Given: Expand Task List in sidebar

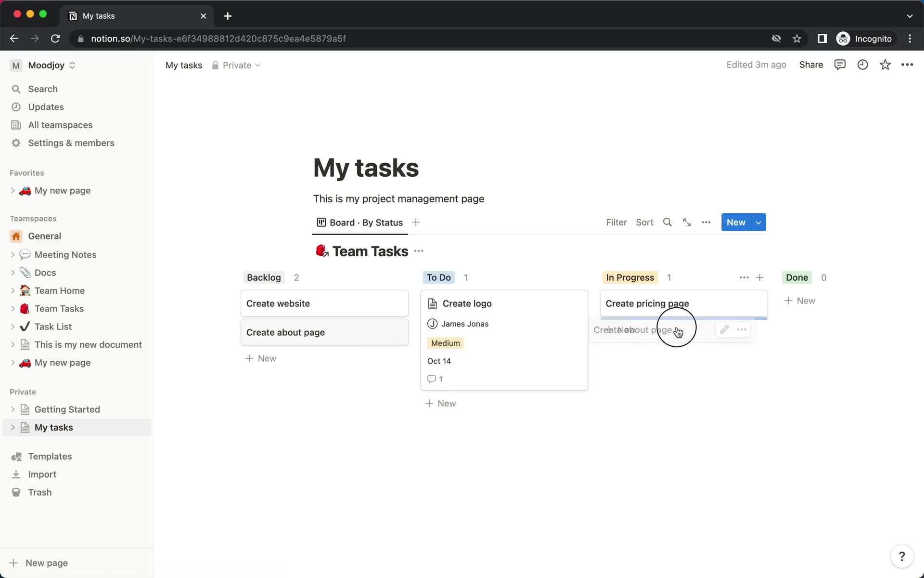Looking at the screenshot, I should (x=13, y=327).
